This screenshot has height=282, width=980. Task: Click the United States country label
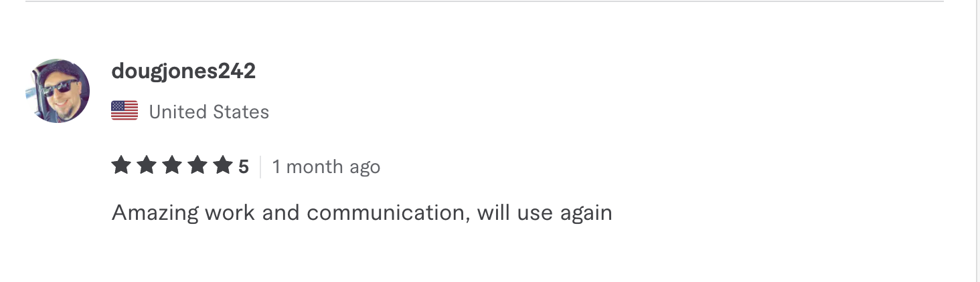tap(209, 112)
